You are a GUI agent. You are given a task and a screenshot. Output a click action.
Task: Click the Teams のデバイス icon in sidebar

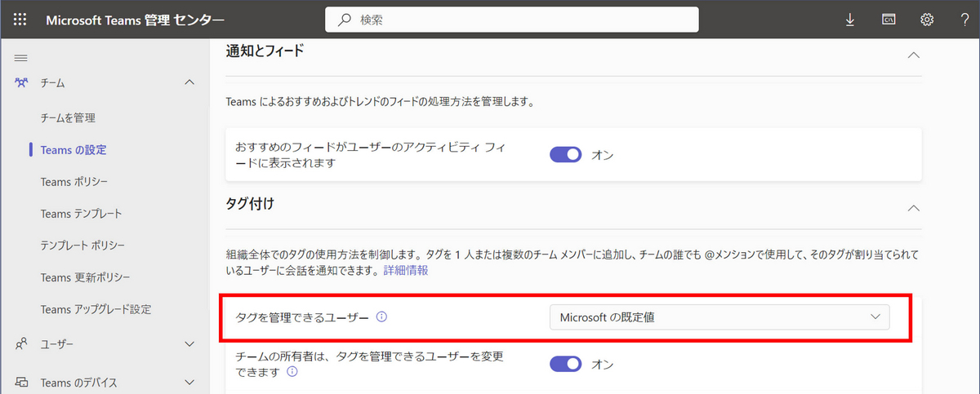point(22,382)
